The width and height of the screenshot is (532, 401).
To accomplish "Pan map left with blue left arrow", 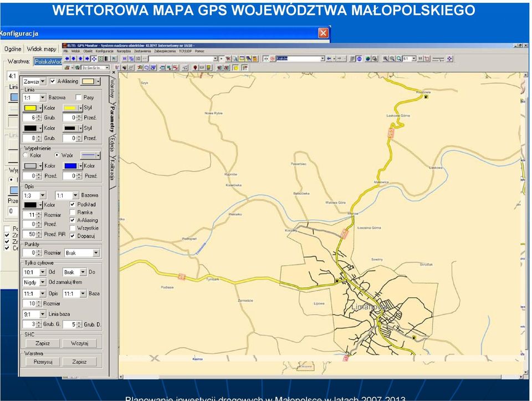I will click(67, 58).
